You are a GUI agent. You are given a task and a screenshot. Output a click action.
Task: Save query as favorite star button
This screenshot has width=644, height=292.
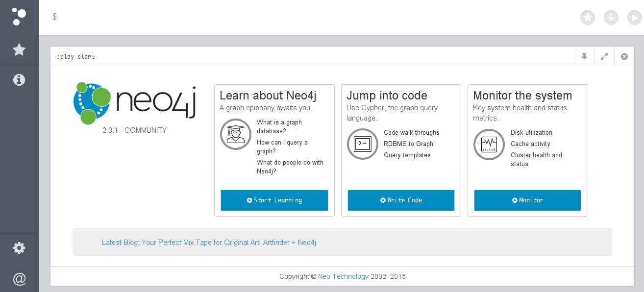tap(588, 18)
